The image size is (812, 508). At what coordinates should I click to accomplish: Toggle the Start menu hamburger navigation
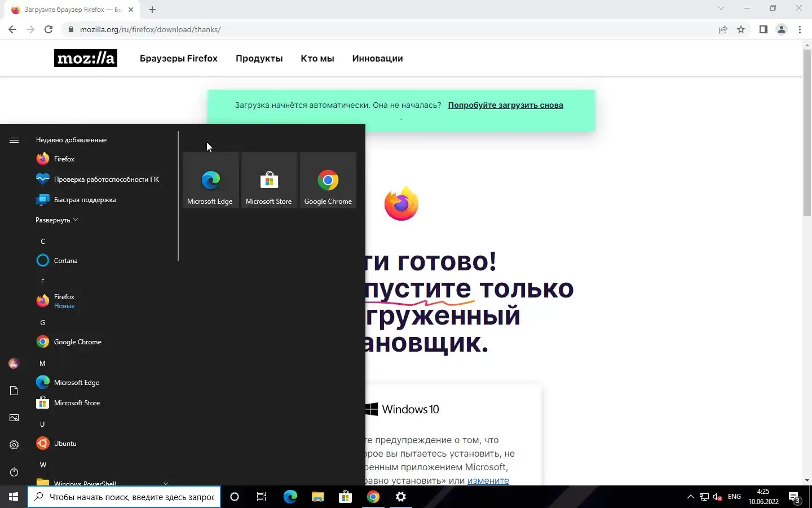tap(14, 140)
